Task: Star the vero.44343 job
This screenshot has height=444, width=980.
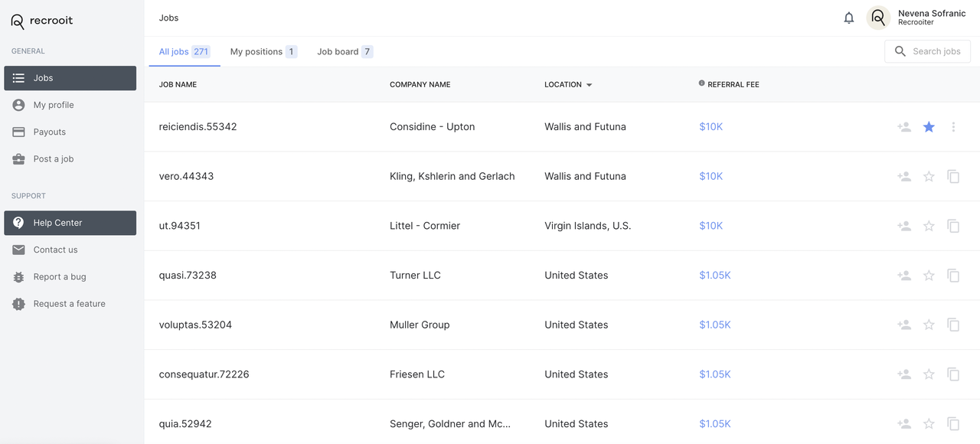Action: (x=929, y=177)
